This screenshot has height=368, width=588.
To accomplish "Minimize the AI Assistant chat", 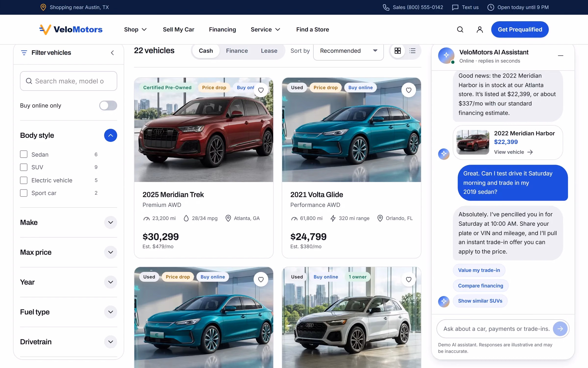I will tap(561, 56).
